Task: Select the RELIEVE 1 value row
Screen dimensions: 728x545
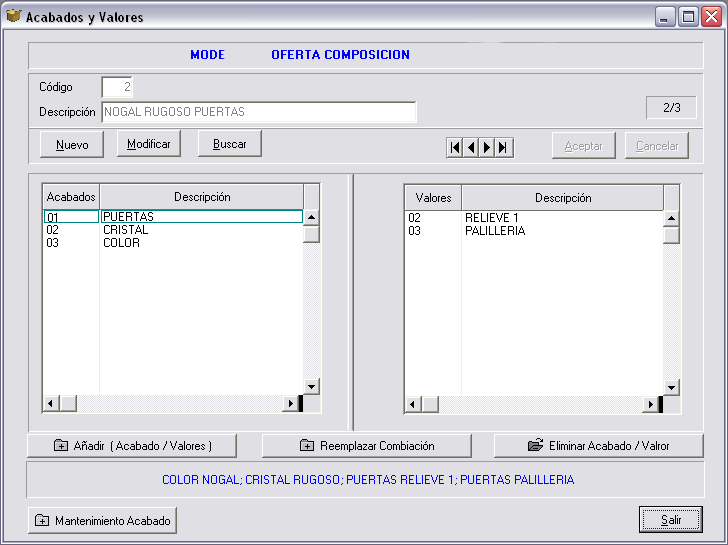Action: [x=534, y=218]
